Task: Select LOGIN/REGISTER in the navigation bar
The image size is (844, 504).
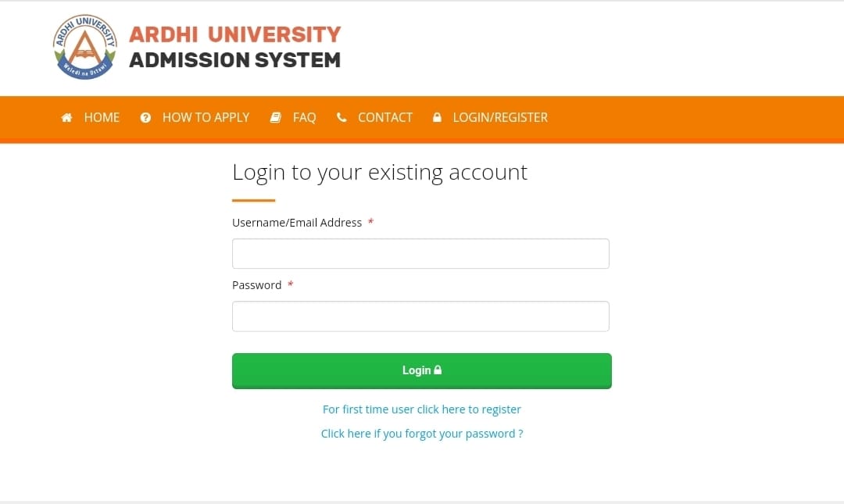Action: [x=500, y=117]
